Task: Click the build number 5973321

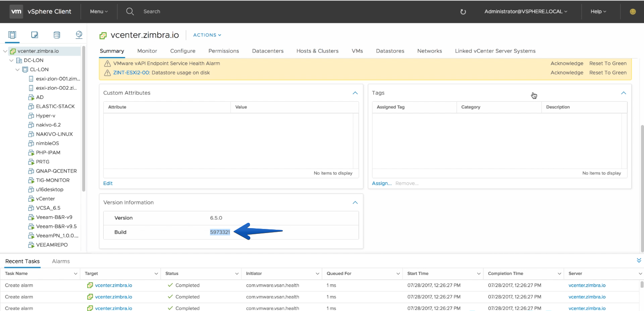Action: point(220,232)
